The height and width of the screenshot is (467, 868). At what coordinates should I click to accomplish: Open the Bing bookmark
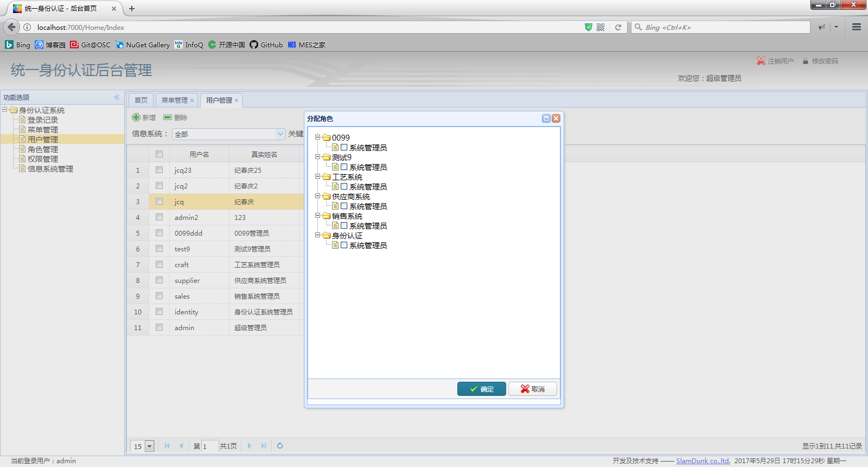pos(18,45)
